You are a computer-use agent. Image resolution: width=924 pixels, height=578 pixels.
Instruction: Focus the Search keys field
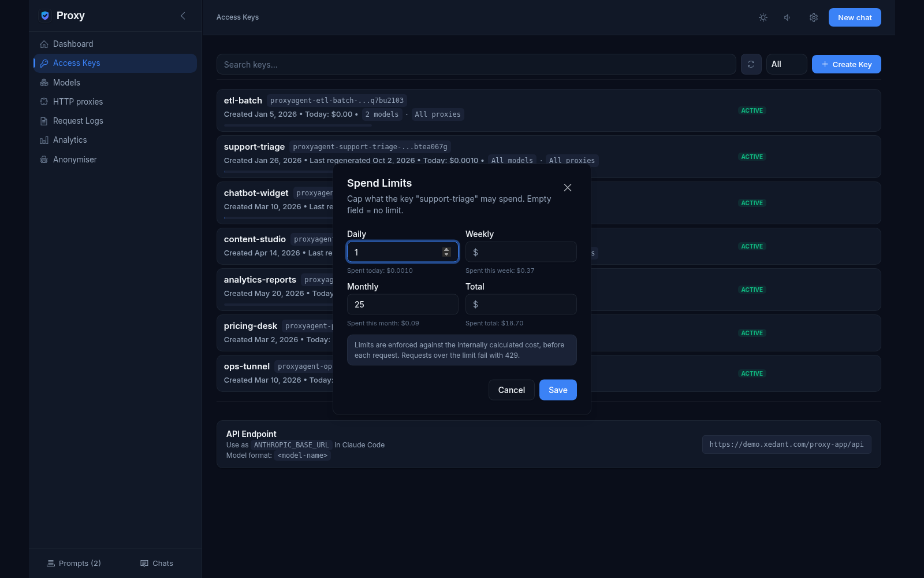click(x=476, y=64)
